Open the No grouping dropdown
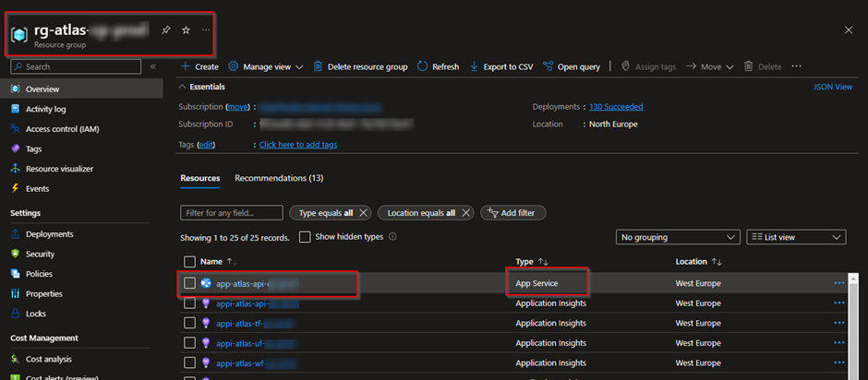This screenshot has height=380, width=868. click(677, 237)
